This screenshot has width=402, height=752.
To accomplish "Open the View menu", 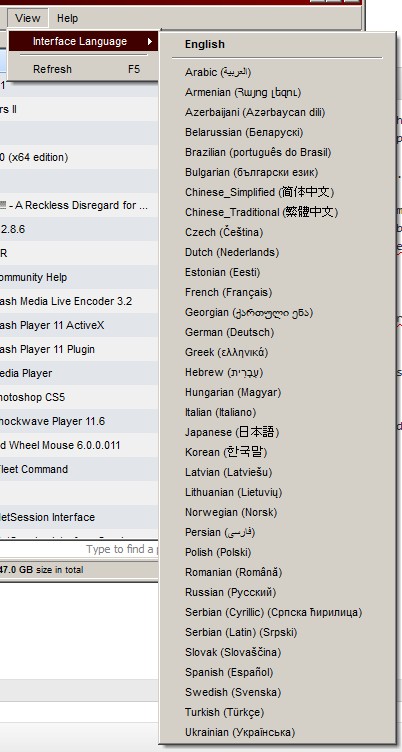I will pos(27,18).
